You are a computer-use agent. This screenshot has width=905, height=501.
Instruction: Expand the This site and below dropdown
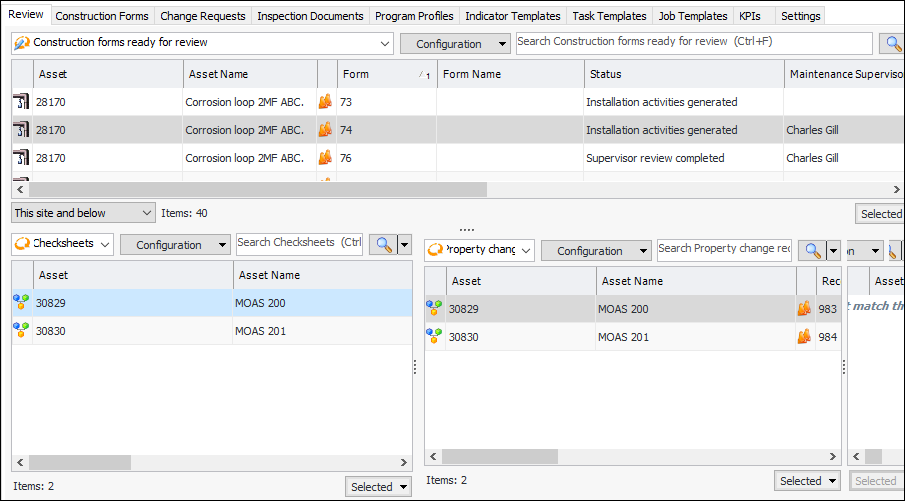pos(148,213)
